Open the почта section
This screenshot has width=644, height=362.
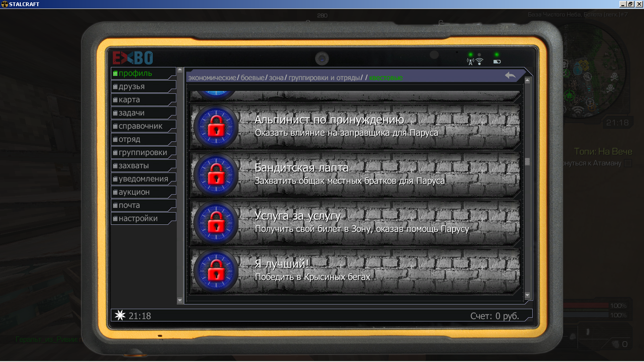(x=143, y=206)
